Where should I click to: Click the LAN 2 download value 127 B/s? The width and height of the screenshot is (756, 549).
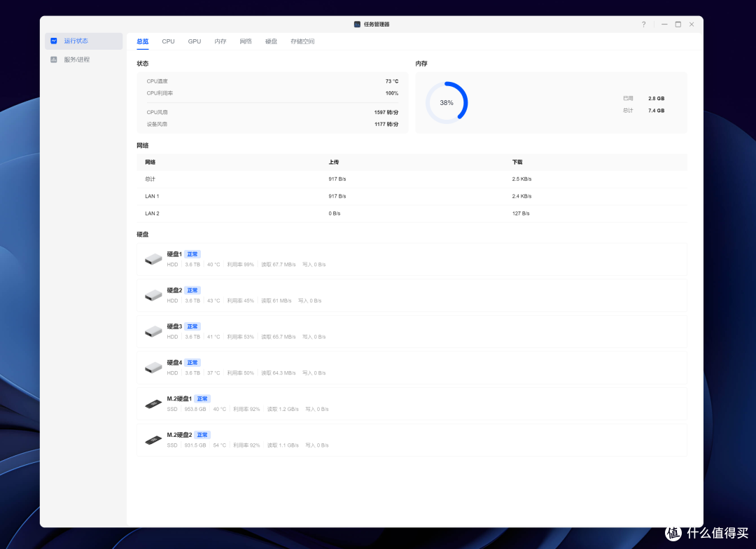click(521, 214)
